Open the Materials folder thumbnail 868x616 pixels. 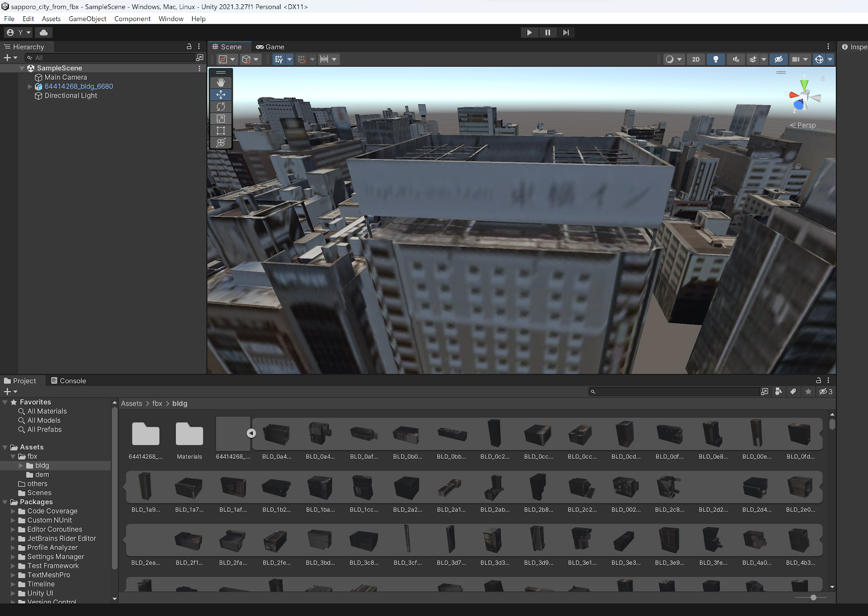click(189, 434)
